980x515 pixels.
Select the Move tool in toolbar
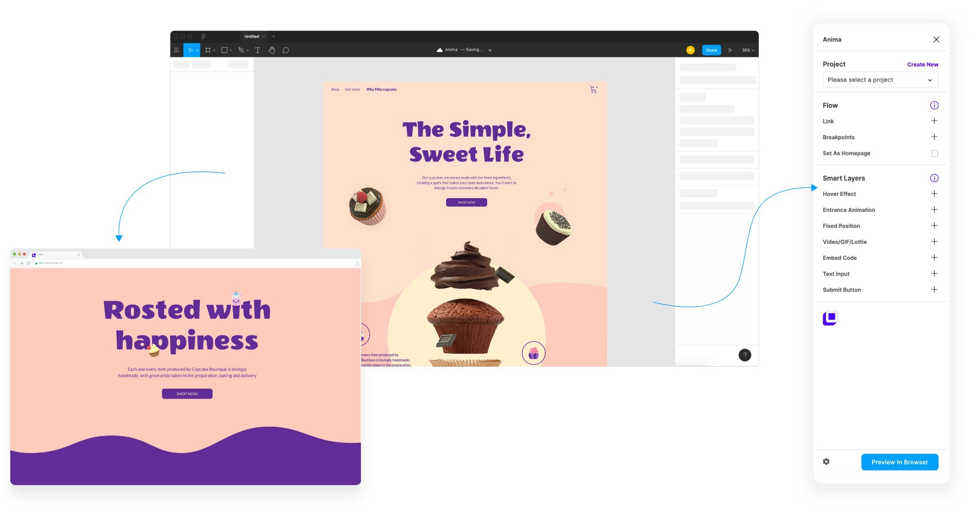190,50
